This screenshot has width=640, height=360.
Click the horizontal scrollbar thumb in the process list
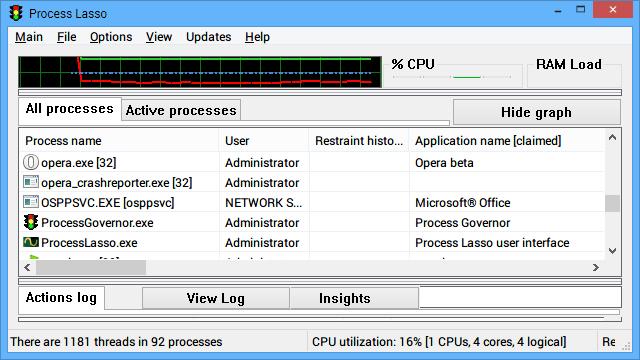pyautogui.click(x=91, y=267)
